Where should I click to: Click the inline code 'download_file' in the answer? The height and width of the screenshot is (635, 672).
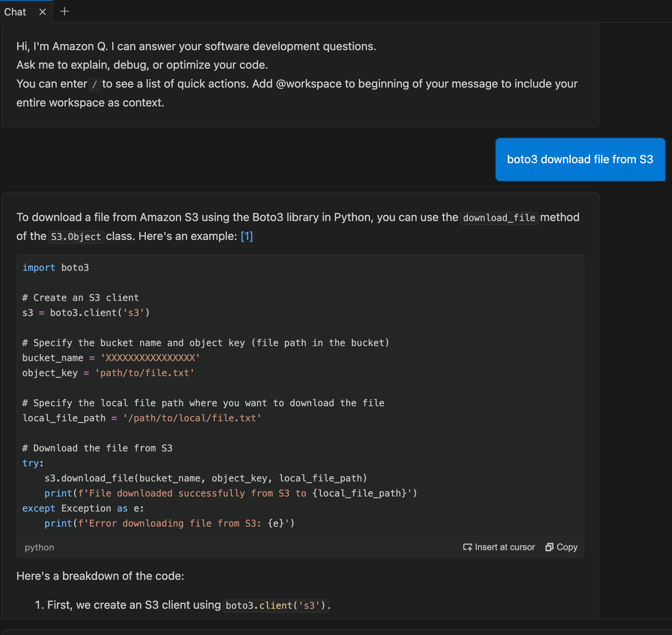tap(499, 218)
